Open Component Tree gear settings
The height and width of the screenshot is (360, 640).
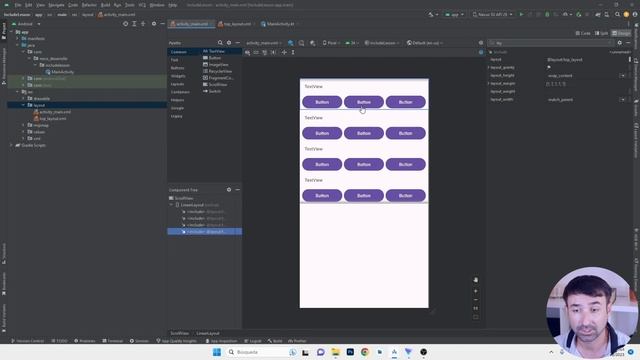229,190
